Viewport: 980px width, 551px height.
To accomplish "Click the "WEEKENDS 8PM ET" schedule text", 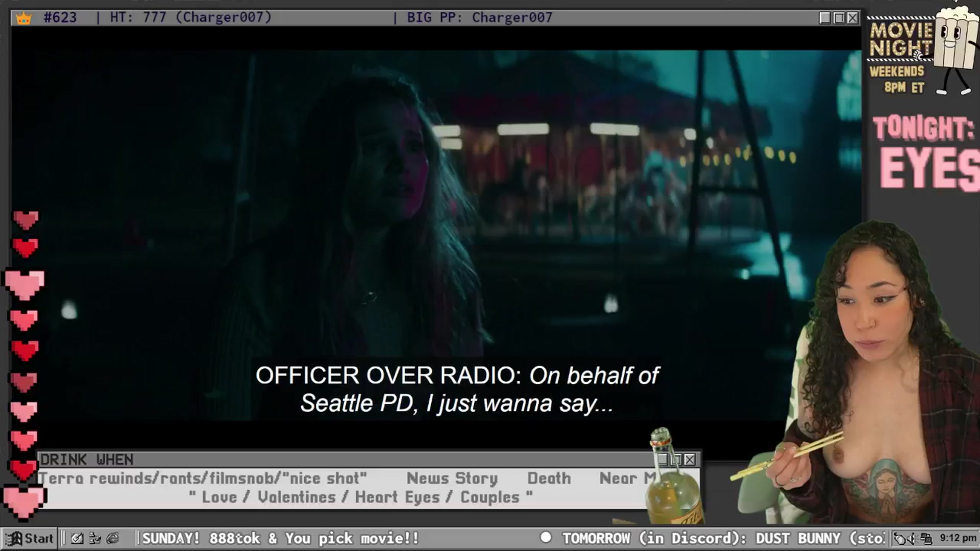I will pos(897,79).
